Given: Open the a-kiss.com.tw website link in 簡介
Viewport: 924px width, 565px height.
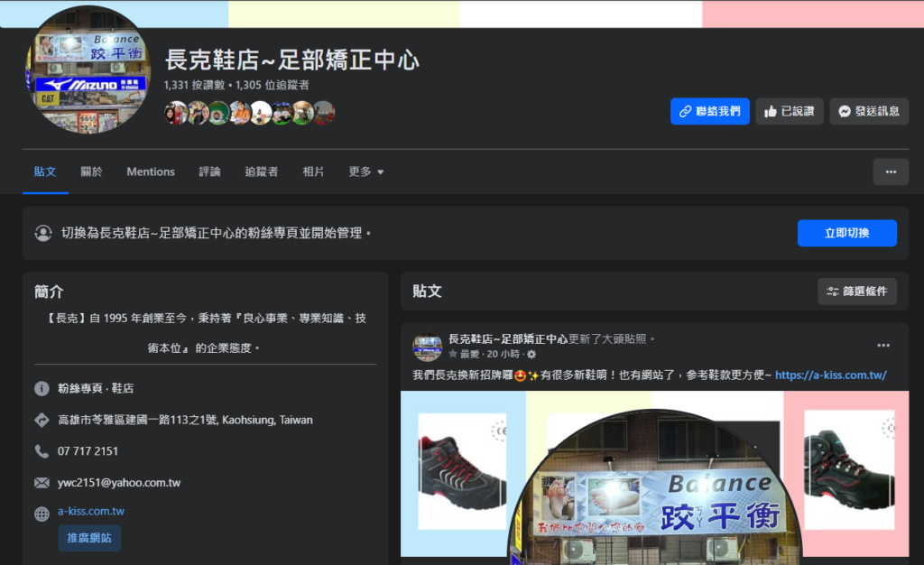Looking at the screenshot, I should [91, 512].
